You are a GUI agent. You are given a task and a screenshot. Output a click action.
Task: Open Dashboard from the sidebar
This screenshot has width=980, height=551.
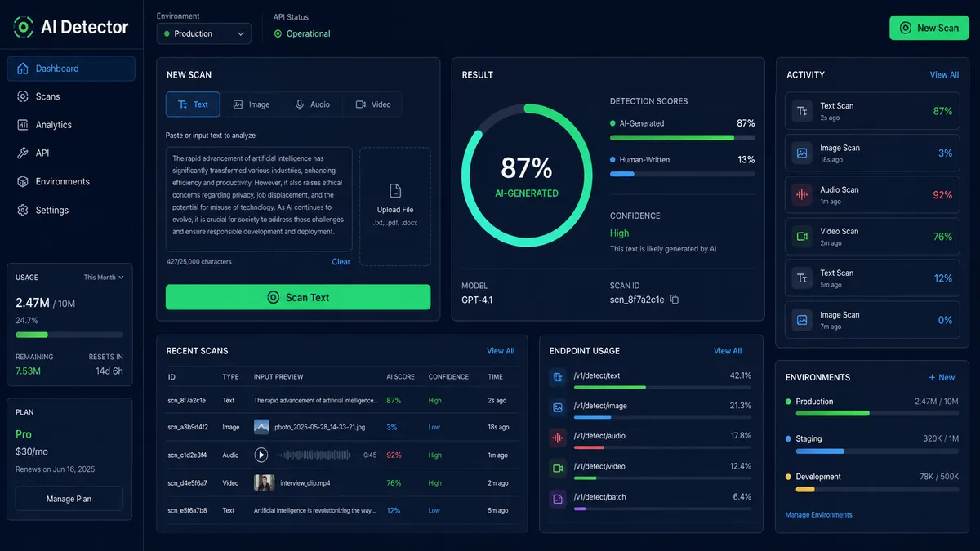click(71, 69)
